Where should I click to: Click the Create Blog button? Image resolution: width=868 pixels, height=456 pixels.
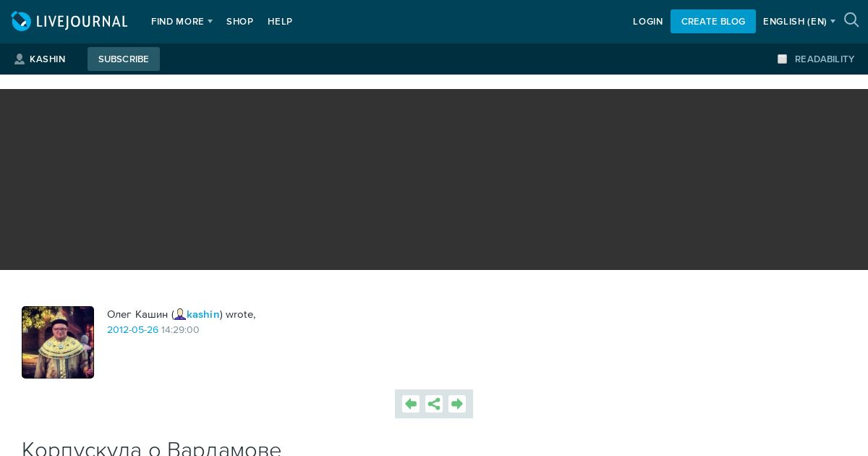(x=713, y=22)
